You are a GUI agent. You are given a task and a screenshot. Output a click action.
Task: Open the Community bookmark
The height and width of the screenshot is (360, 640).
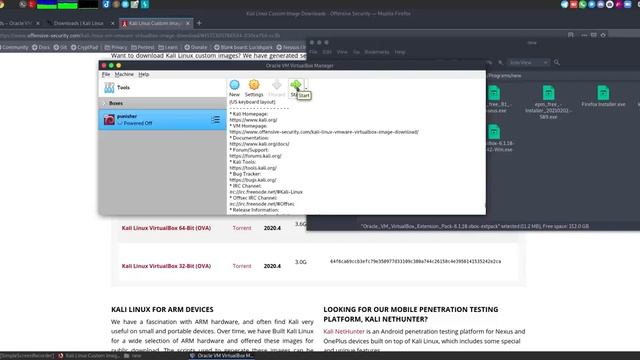(x=14, y=47)
